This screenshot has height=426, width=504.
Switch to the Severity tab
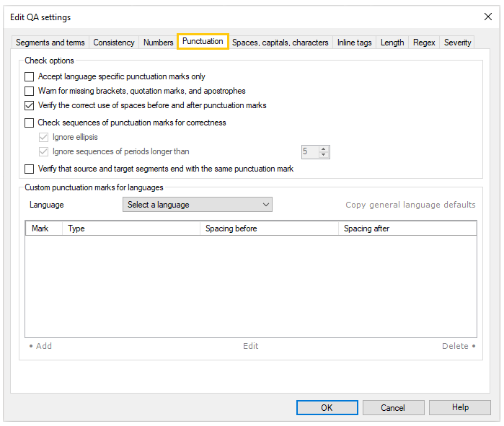click(457, 43)
